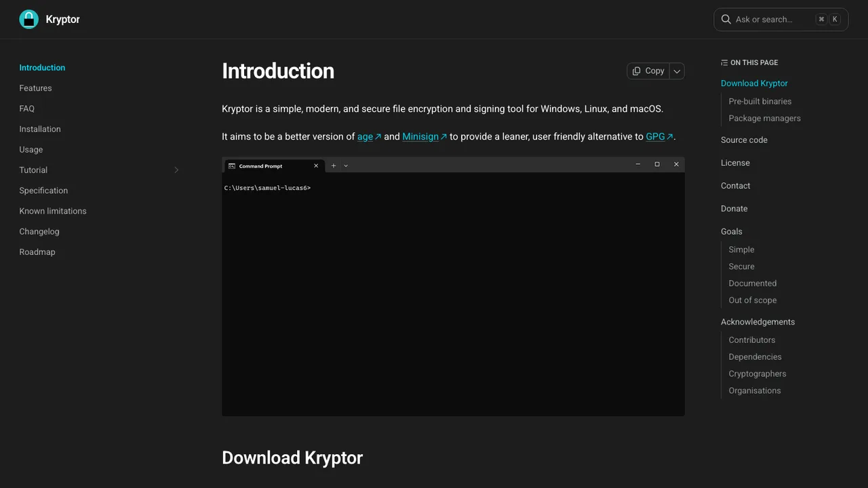This screenshot has height=488, width=868.
Task: Jump to Documented subsection
Action: [753, 283]
